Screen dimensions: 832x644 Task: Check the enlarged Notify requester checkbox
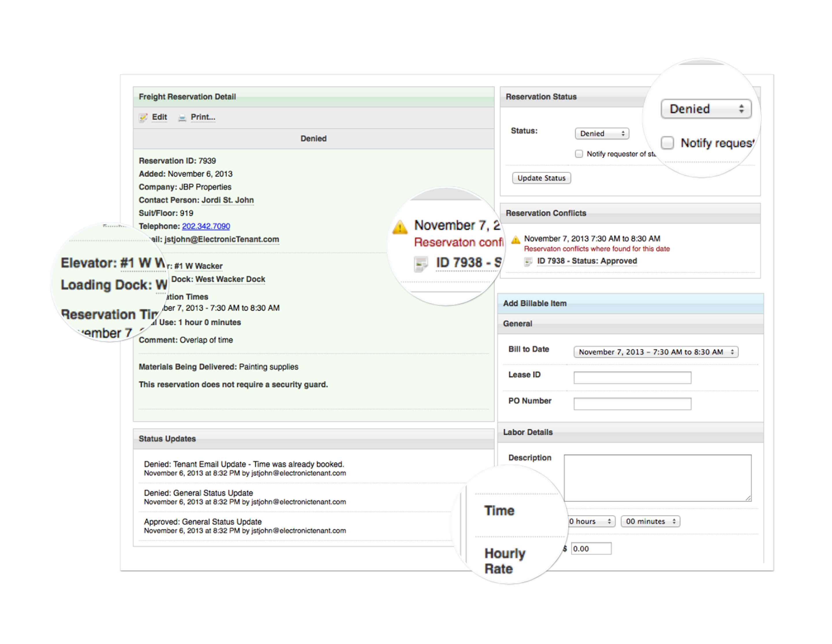(667, 143)
